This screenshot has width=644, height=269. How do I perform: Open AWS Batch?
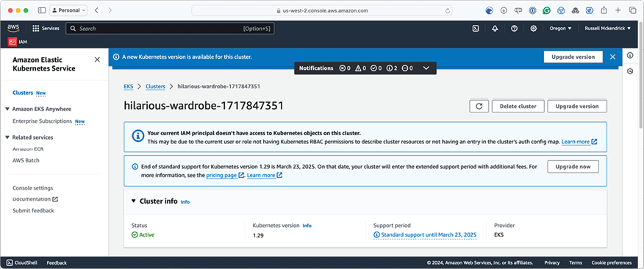coord(26,160)
